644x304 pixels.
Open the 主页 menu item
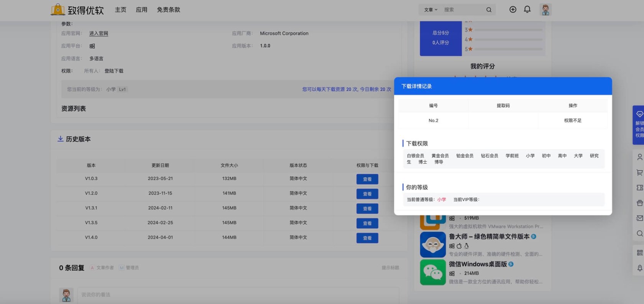click(x=120, y=10)
